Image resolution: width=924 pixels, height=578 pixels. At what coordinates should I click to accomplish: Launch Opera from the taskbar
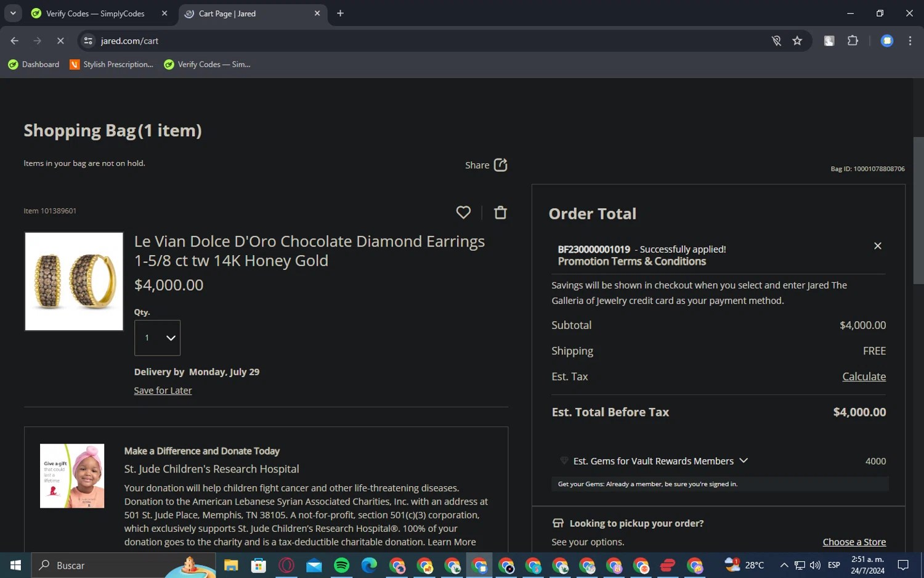pos(286,565)
